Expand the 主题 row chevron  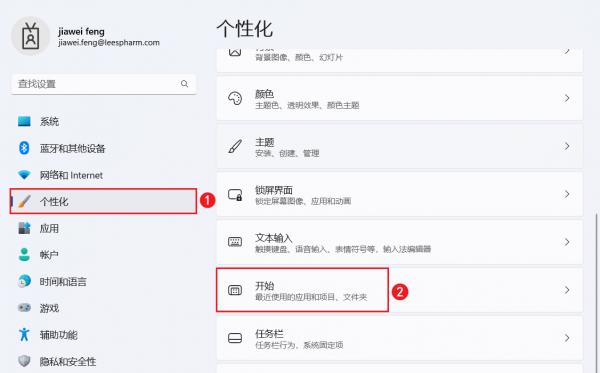[x=567, y=146]
